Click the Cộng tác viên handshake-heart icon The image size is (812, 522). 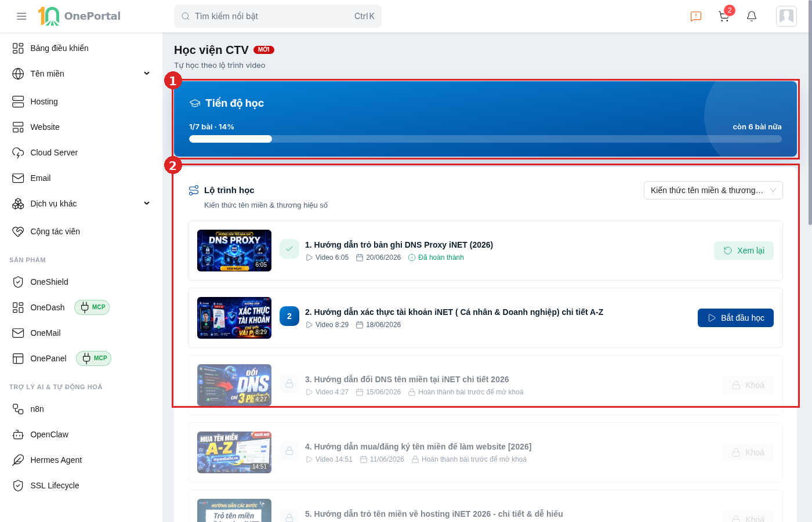click(18, 231)
